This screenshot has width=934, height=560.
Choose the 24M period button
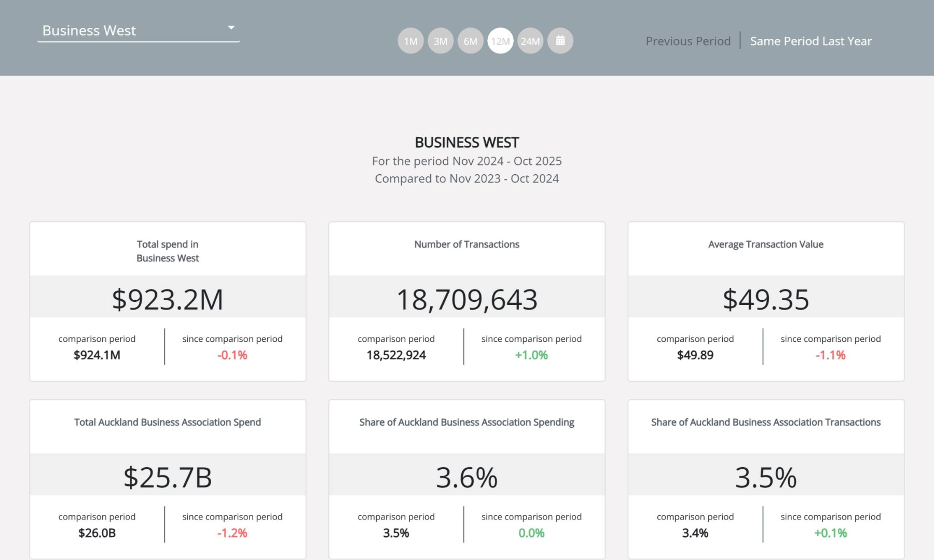coord(530,40)
